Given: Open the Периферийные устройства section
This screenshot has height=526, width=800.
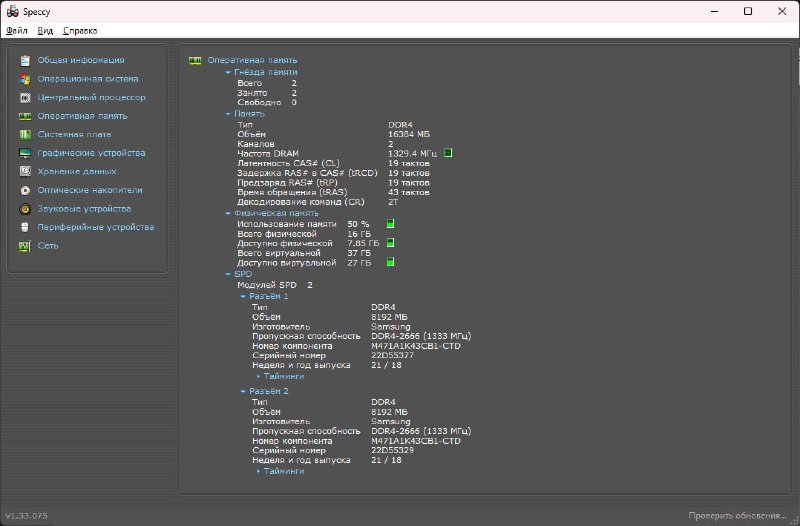Looking at the screenshot, I should tap(95, 227).
